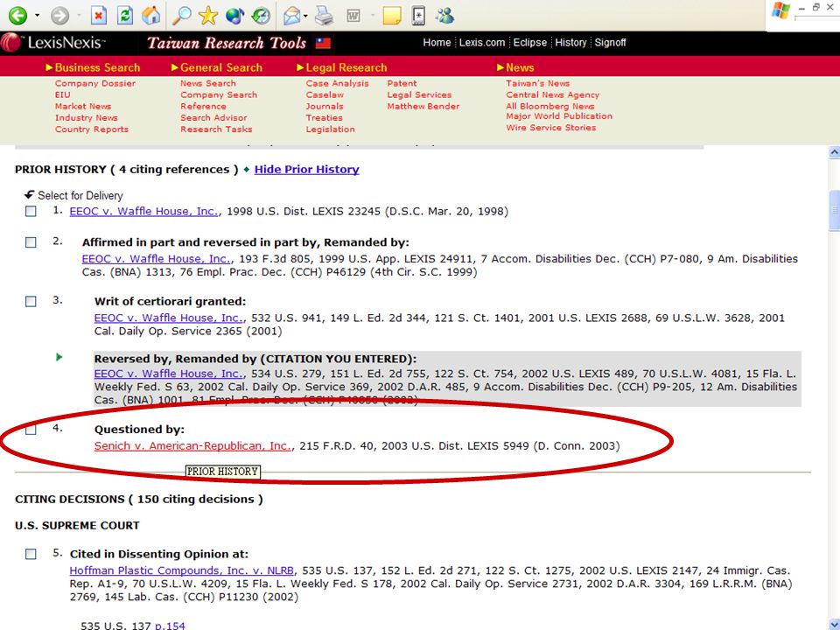840x630 pixels.
Task: Open the Case Analysis link
Action: click(x=338, y=84)
